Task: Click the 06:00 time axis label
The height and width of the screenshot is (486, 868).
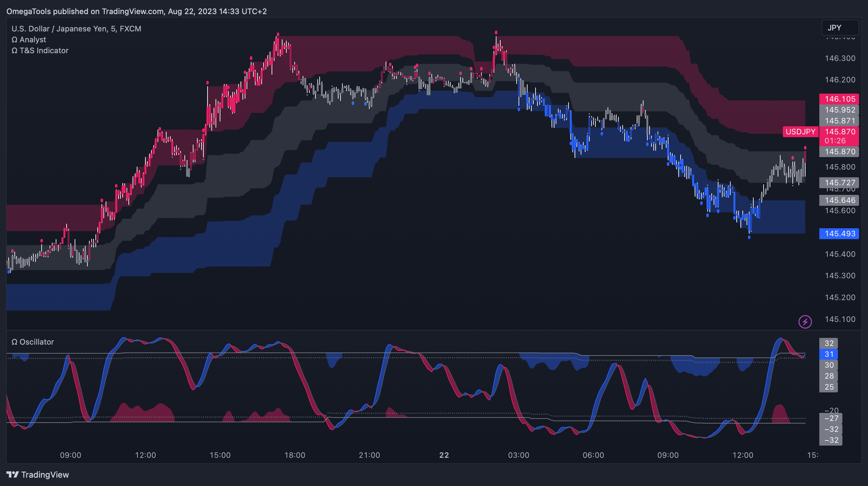Action: click(x=594, y=455)
